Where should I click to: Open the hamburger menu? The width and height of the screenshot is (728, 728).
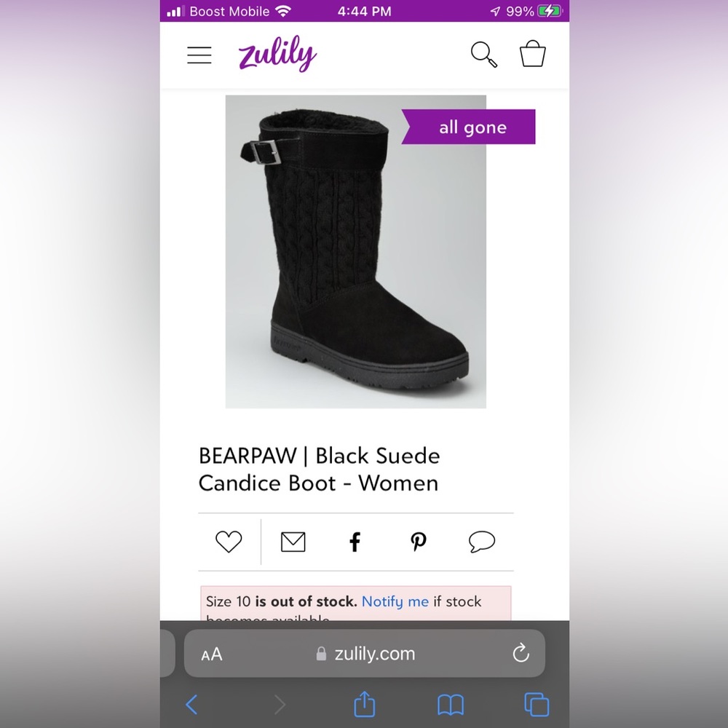(199, 55)
